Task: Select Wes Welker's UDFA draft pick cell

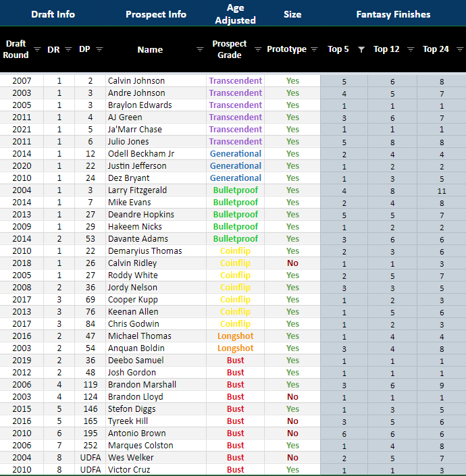Action: click(90, 457)
